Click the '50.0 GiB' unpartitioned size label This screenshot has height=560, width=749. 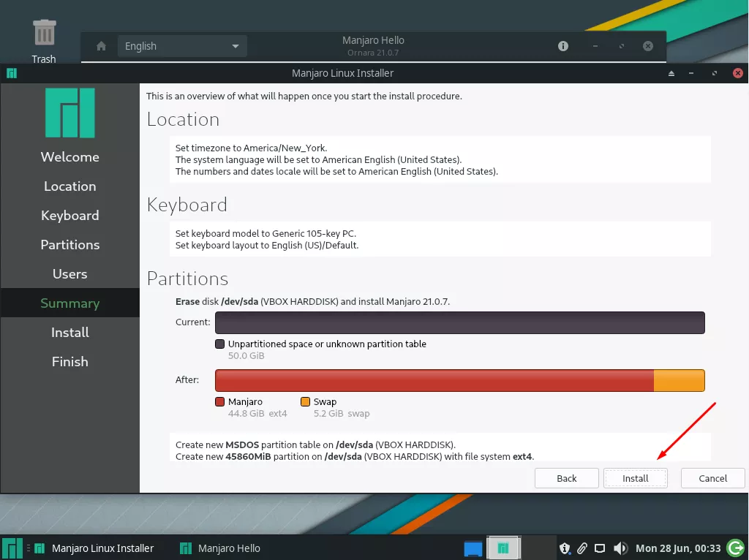[246, 356]
